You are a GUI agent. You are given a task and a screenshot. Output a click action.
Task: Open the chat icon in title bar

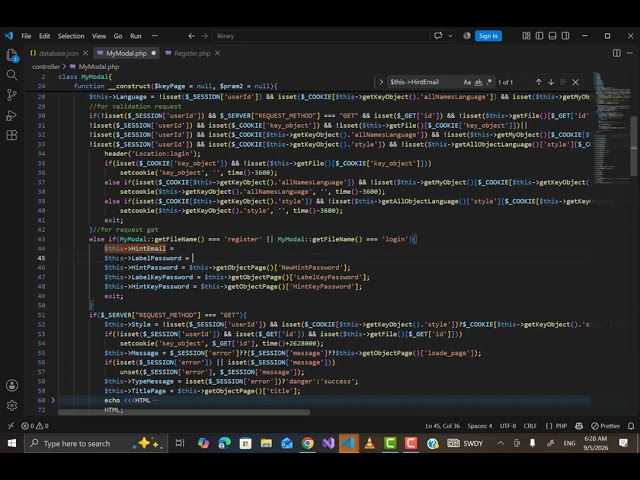tap(438, 36)
